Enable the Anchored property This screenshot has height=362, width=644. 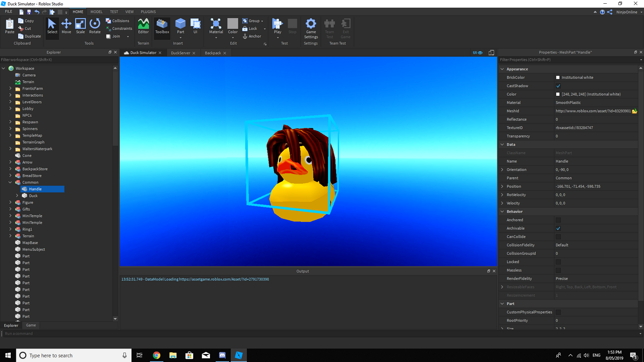(x=558, y=220)
